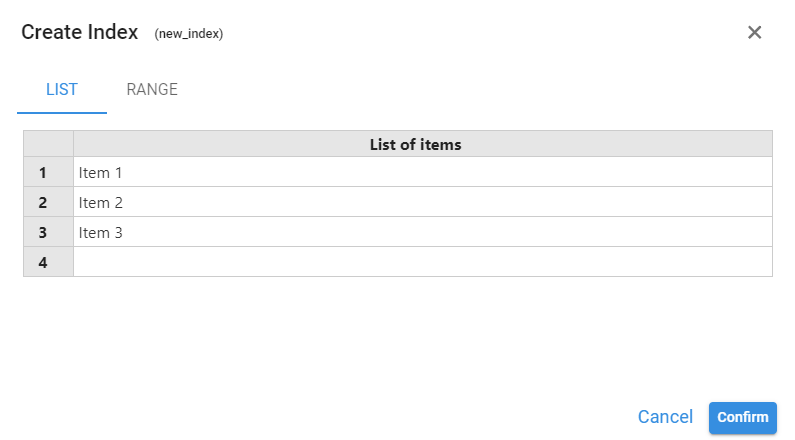795x440 pixels.
Task: Click the cell containing Item 3
Action: coord(422,232)
